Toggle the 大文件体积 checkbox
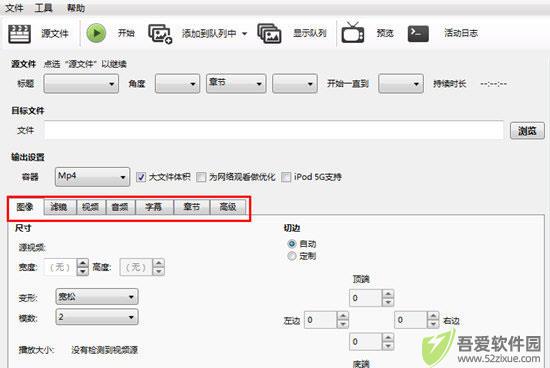Image resolution: width=550 pixels, height=368 pixels. tap(141, 177)
